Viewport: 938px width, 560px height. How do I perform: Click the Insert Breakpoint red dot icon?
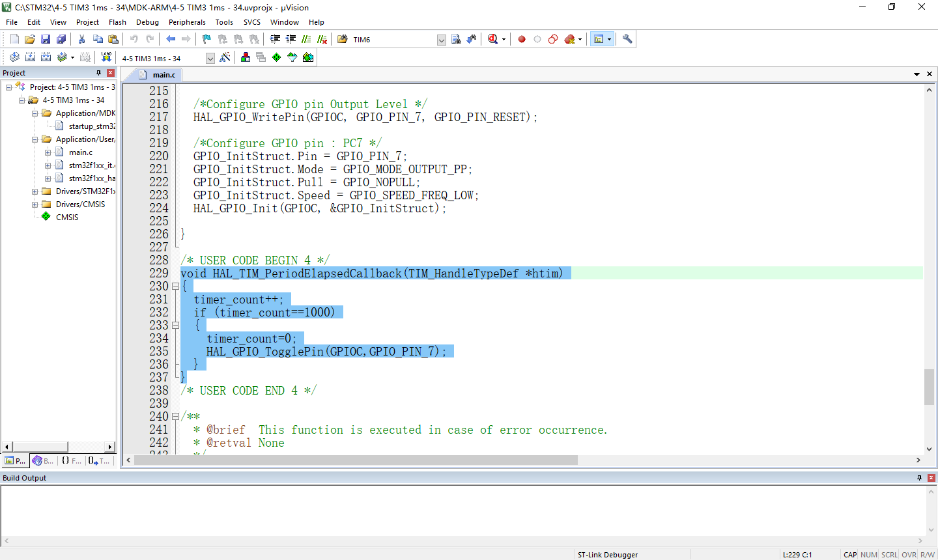click(522, 39)
